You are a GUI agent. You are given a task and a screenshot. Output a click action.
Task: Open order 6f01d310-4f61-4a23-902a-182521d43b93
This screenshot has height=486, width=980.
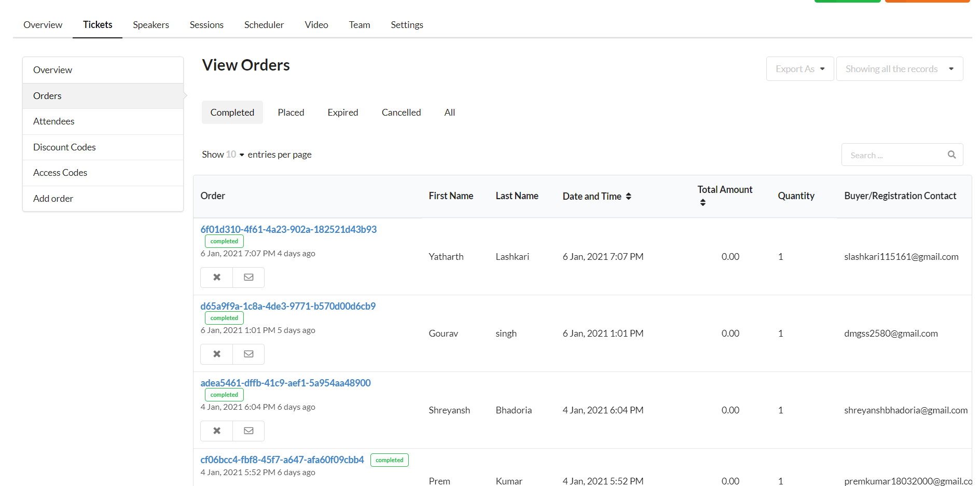pos(288,229)
